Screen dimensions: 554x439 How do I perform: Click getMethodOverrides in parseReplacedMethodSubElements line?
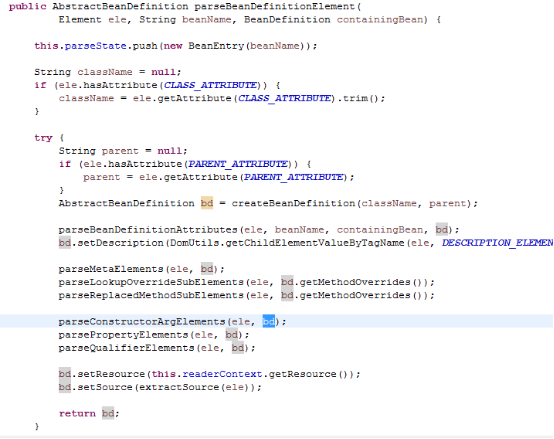[354, 295]
